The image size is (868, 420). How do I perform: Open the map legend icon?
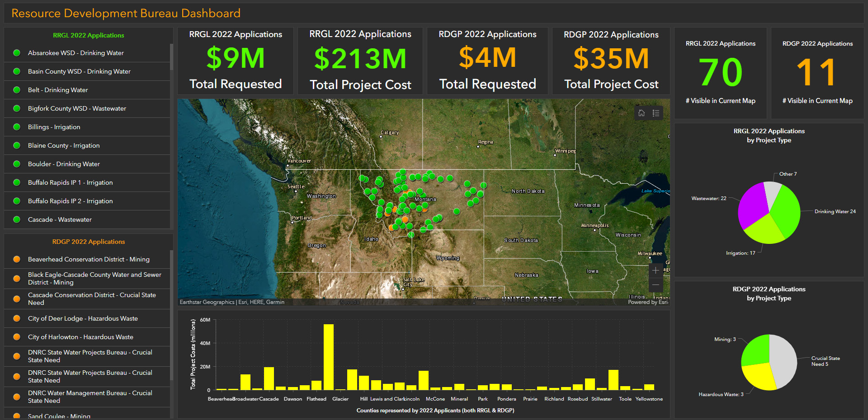pos(656,113)
